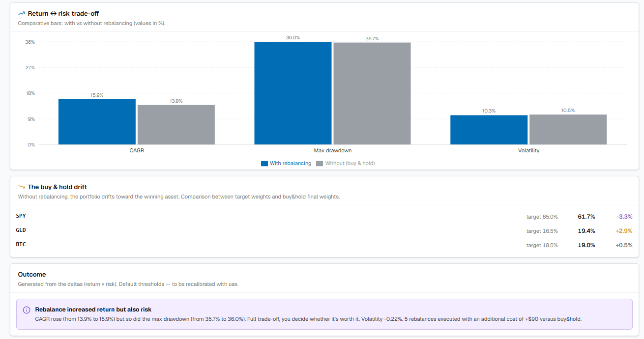Toggle the With rebalancing legend label
The width and height of the screenshot is (644, 339).
click(291, 164)
